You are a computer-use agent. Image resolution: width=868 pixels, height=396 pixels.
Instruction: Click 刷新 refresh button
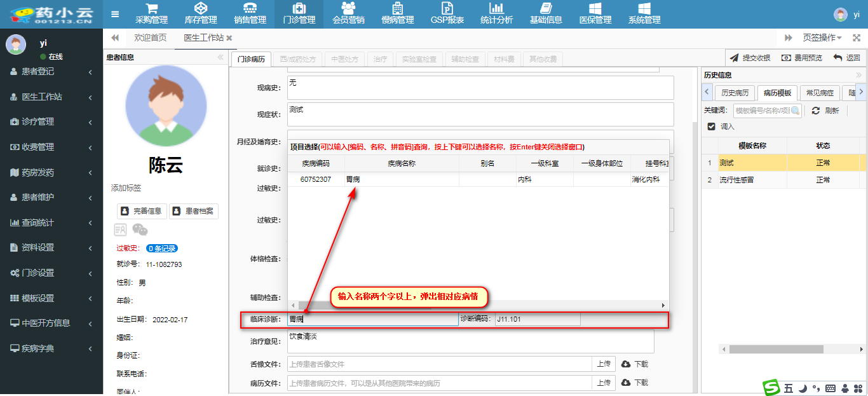tap(825, 111)
